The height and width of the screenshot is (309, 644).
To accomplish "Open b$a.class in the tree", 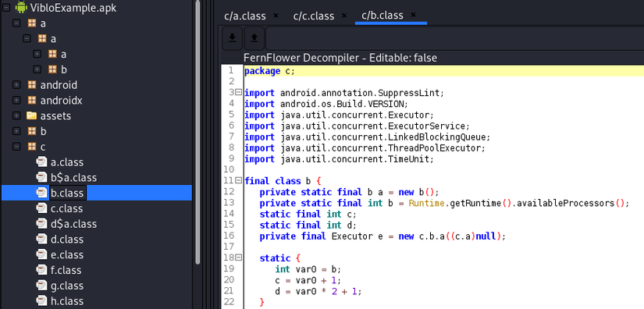I will (73, 178).
